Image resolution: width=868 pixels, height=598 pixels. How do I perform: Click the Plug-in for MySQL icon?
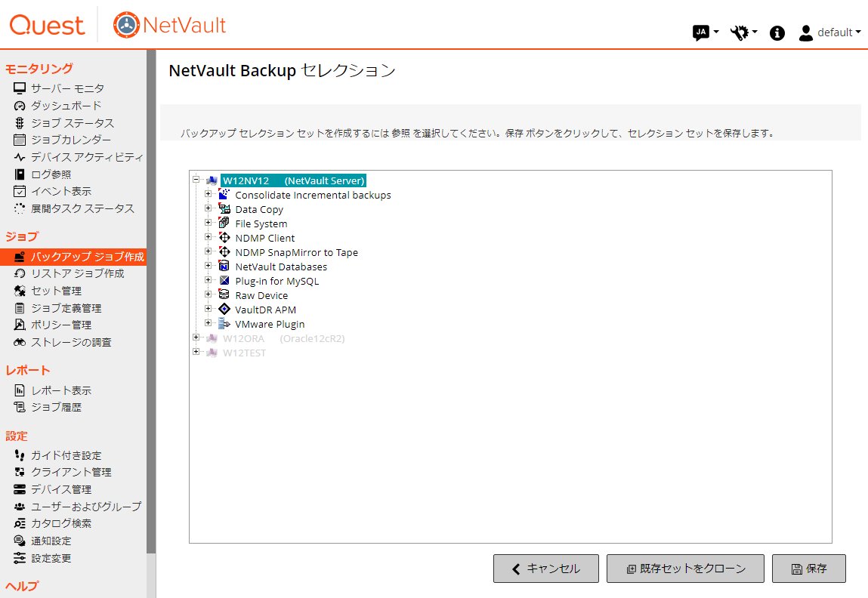[224, 280]
